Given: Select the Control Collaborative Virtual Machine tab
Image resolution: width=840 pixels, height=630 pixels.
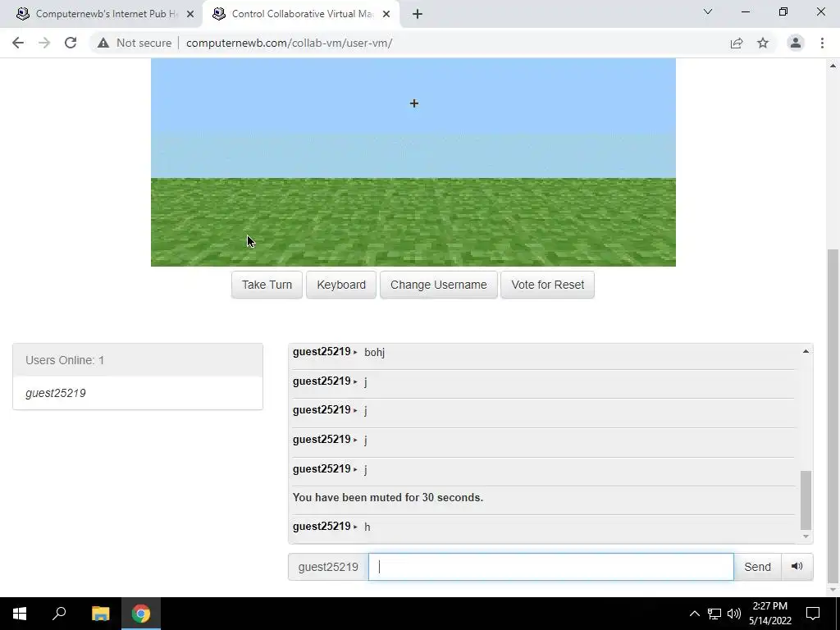Looking at the screenshot, I should pos(301,14).
